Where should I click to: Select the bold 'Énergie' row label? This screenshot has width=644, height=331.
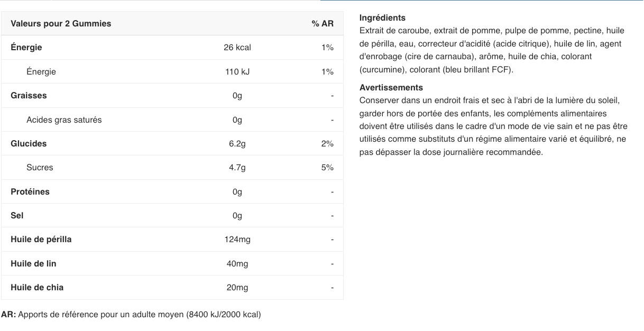coord(26,48)
